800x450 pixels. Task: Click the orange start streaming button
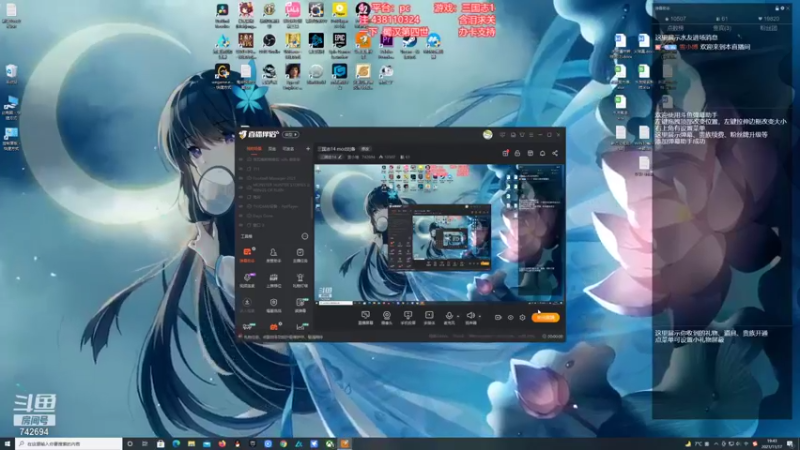pos(545,317)
